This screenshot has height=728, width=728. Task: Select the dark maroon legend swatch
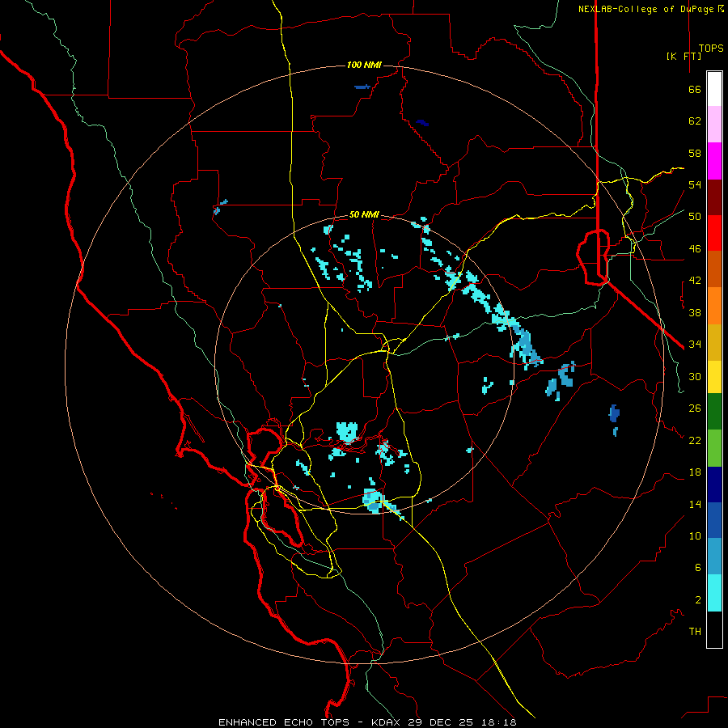coord(714,197)
